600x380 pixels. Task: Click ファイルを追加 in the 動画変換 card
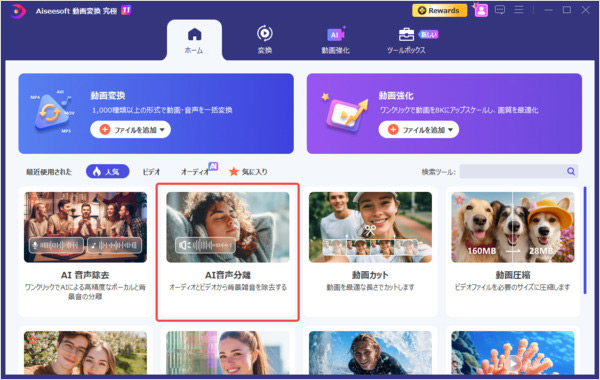[130, 130]
